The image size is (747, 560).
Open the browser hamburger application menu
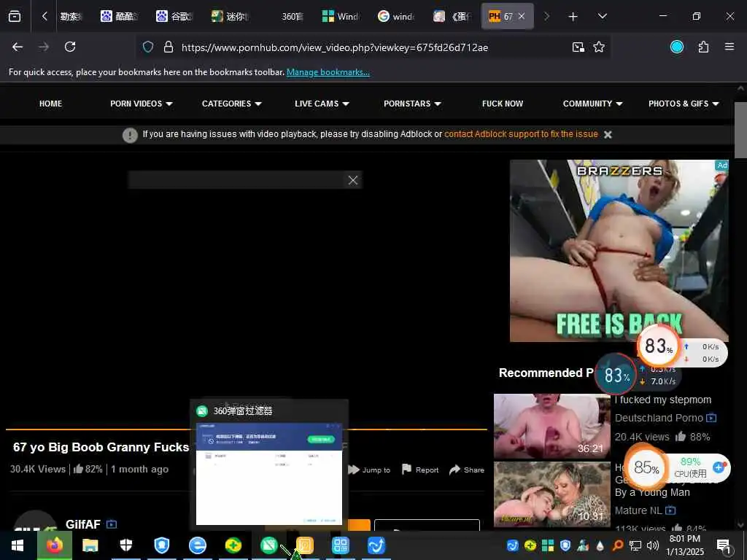(x=729, y=47)
